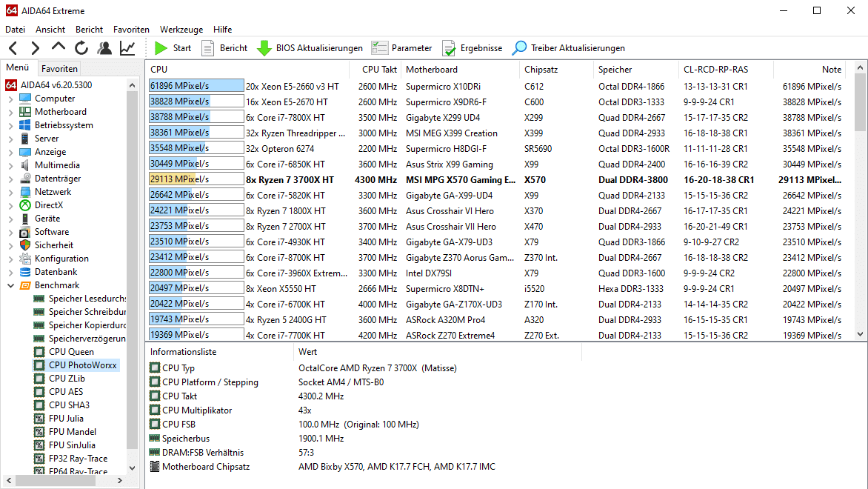Select the AIDA64 v6.20.5300 root icon
The image size is (868, 489).
[11, 84]
